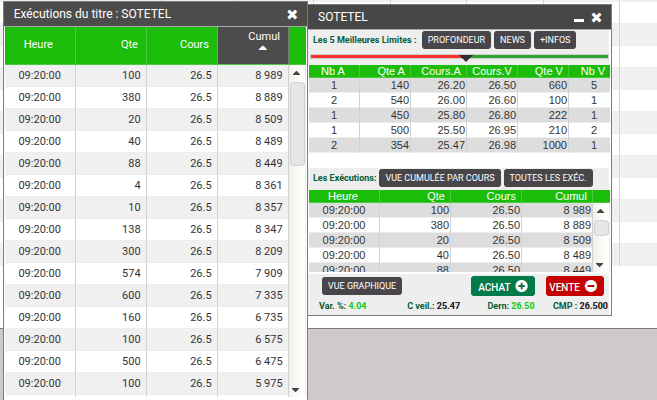Sort executions window by Qte header
657x400 pixels.
click(x=111, y=45)
